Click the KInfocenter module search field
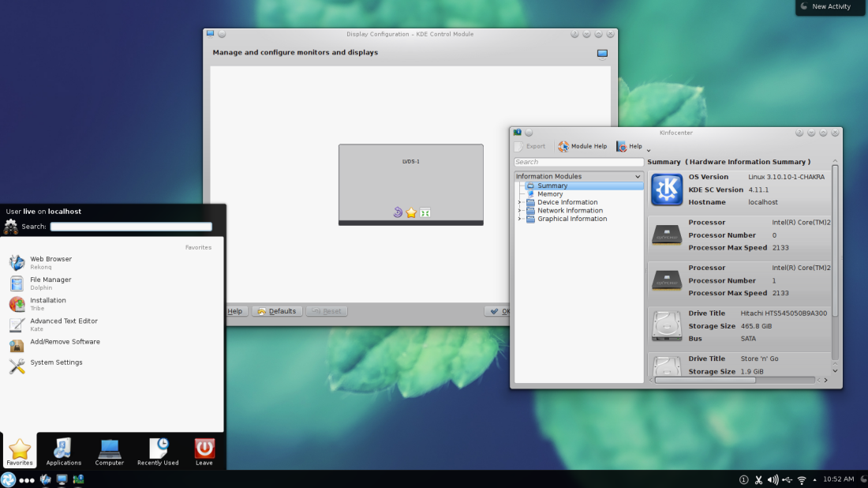868x488 pixels. click(x=578, y=162)
